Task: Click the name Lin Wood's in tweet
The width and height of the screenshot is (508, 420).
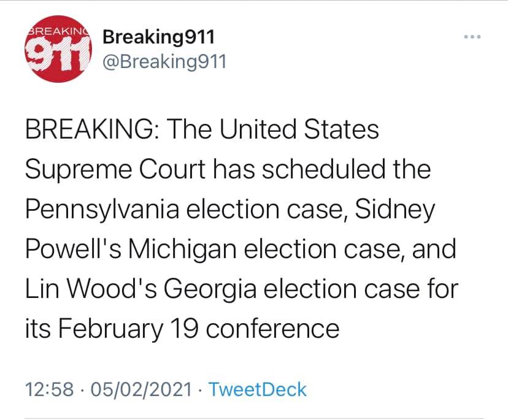Action: tap(91, 289)
